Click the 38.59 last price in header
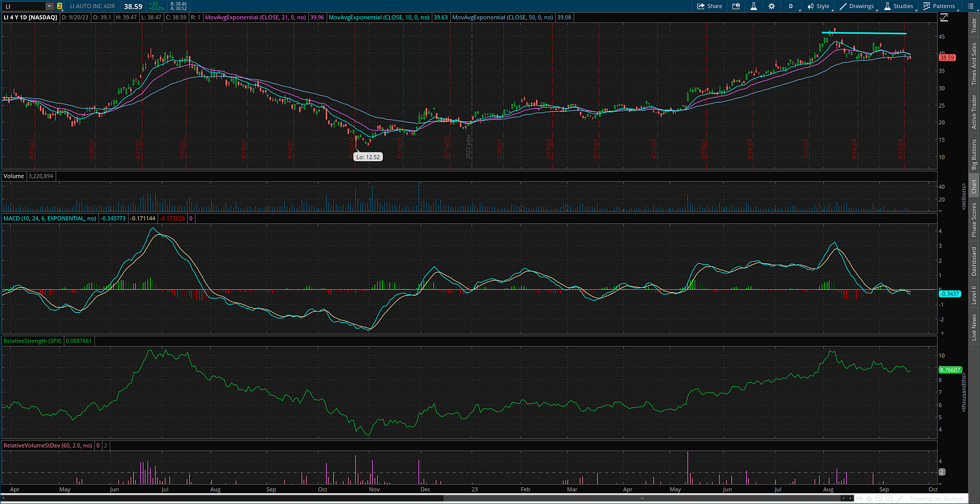This screenshot has height=504, width=980. [133, 6]
